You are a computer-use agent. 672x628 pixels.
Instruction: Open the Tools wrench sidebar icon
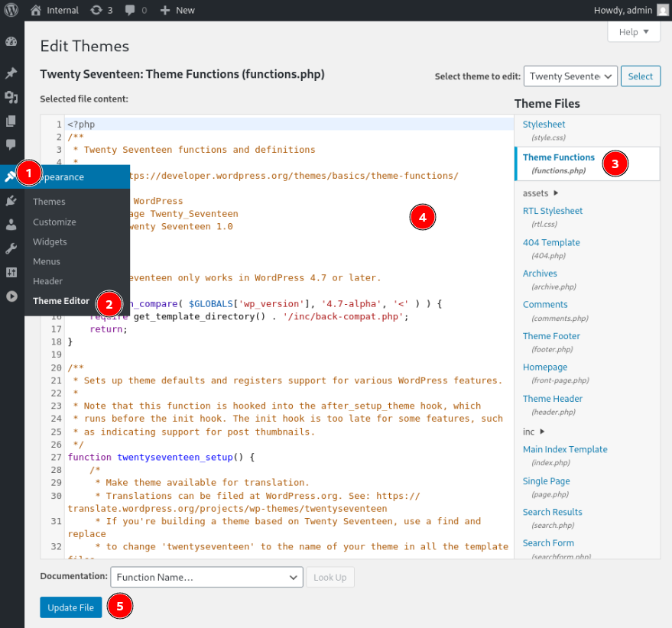pyautogui.click(x=11, y=248)
